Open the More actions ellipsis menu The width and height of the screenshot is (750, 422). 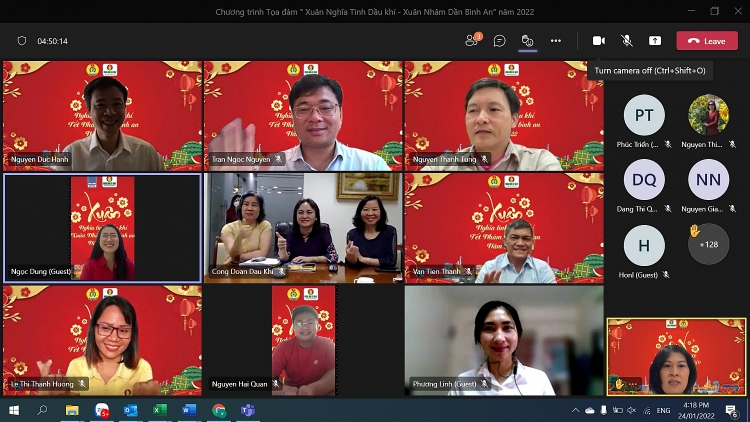(x=556, y=41)
